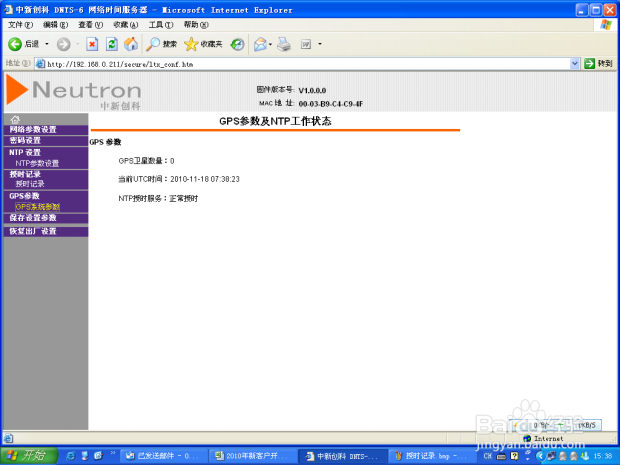This screenshot has width=620, height=466.
Task: Click the home icon in sidebar
Action: 15,119
